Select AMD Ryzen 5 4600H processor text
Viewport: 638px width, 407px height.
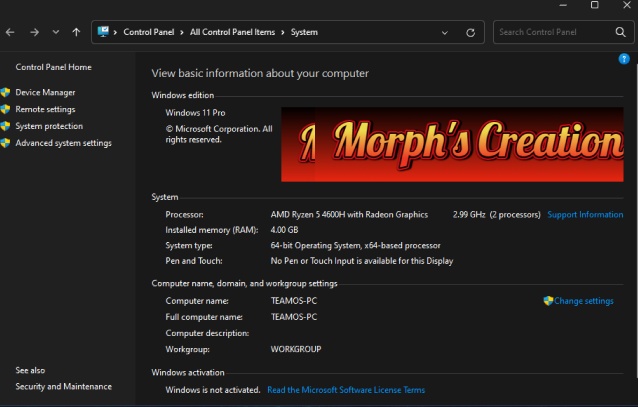point(349,214)
